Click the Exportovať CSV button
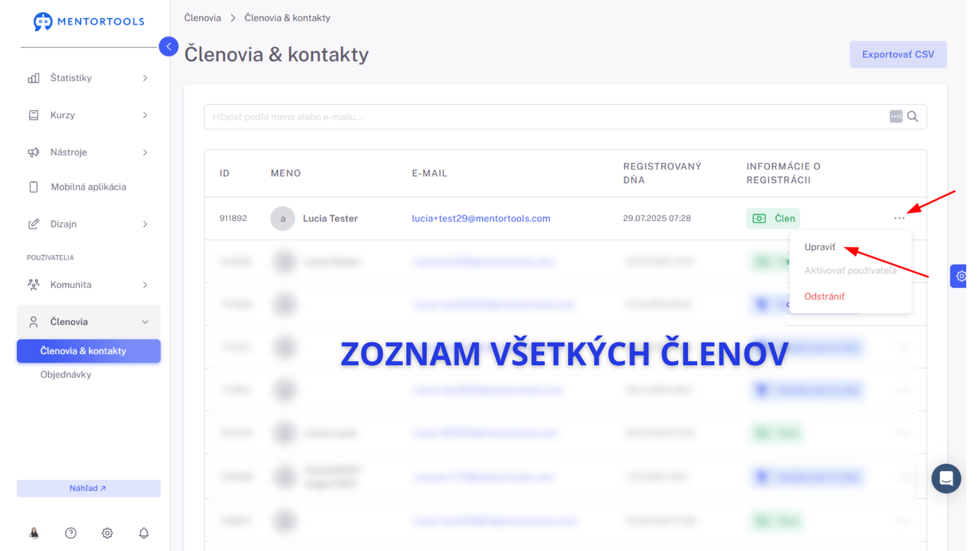Image resolution: width=980 pixels, height=551 pixels. click(898, 55)
